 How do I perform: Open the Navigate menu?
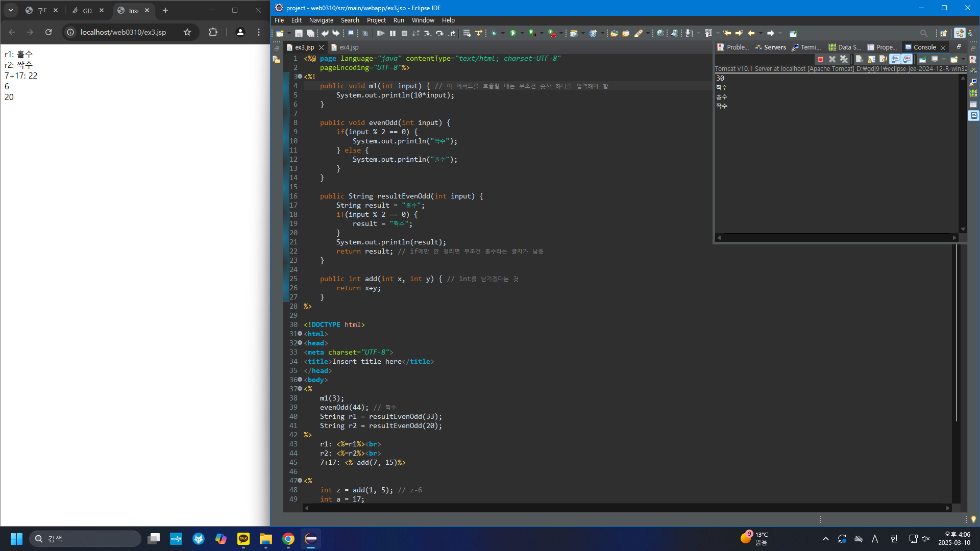[x=321, y=20]
